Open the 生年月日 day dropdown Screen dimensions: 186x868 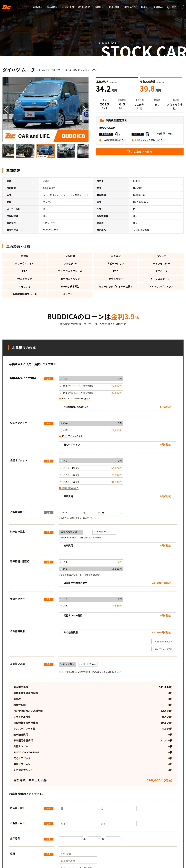(113, 839)
